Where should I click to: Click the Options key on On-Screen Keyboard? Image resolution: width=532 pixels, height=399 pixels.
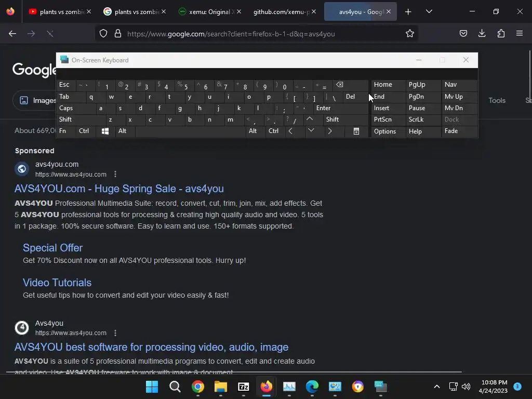coord(389,131)
